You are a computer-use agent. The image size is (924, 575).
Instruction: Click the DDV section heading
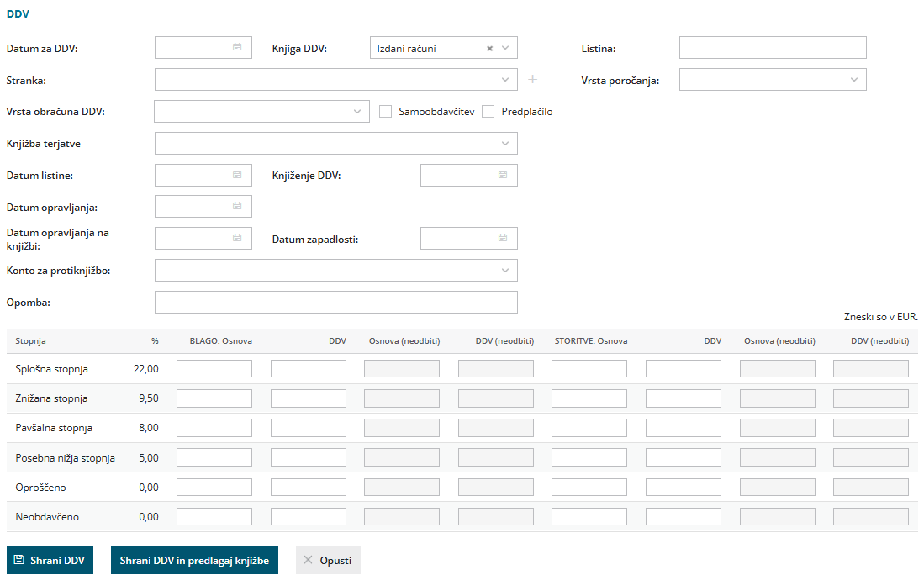coord(18,13)
